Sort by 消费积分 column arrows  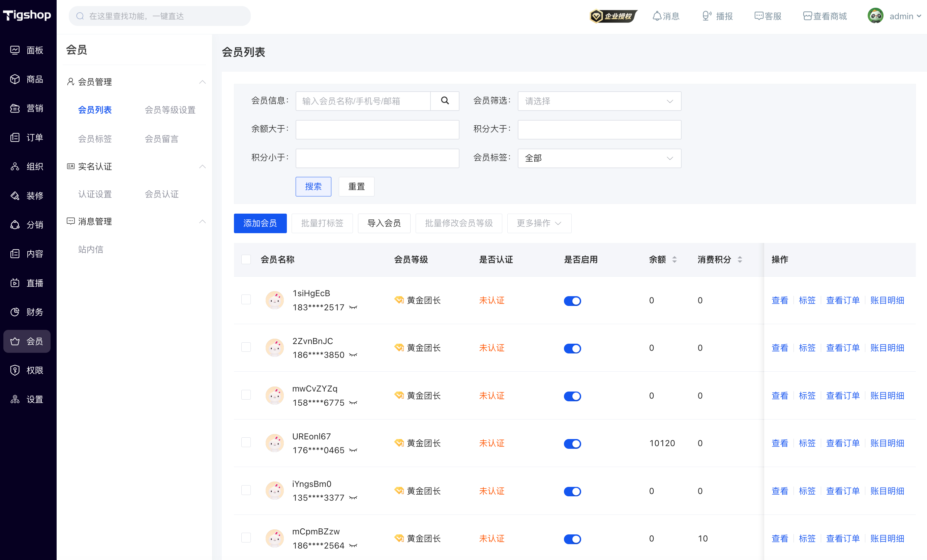740,259
